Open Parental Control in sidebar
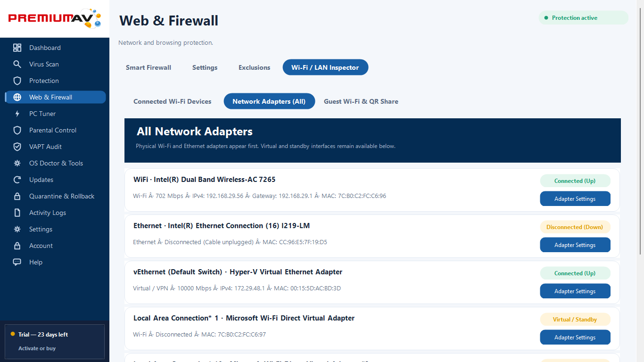The width and height of the screenshot is (644, 362). (55, 130)
